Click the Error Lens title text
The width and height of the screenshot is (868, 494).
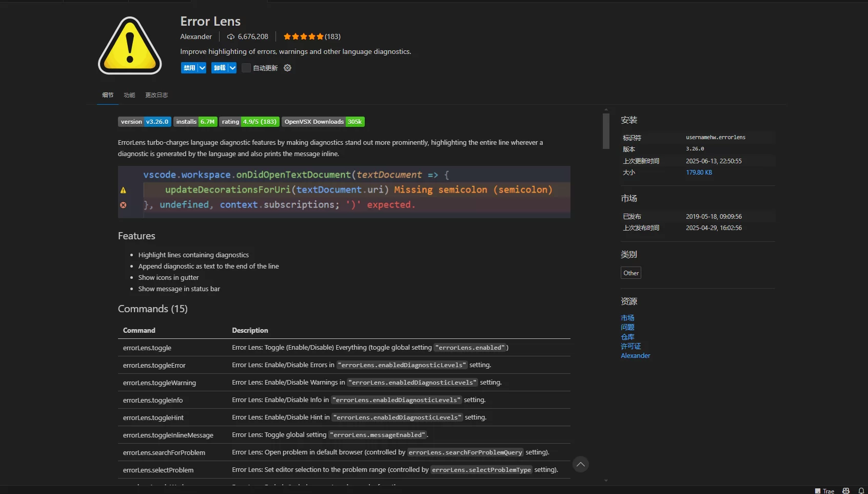tap(210, 21)
